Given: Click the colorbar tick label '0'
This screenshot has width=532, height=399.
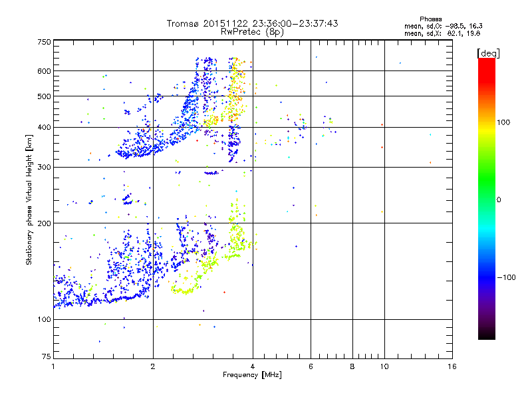Looking at the screenshot, I should [499, 200].
